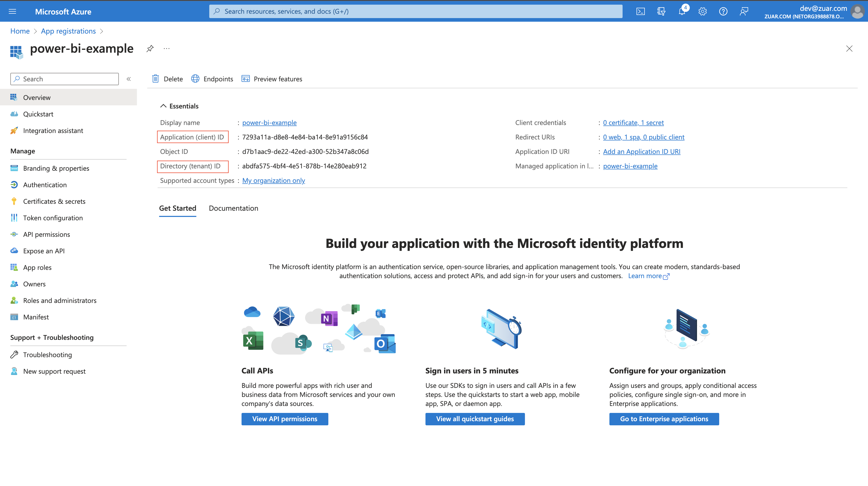
Task: Open the Redirect URIs link
Action: coord(644,137)
